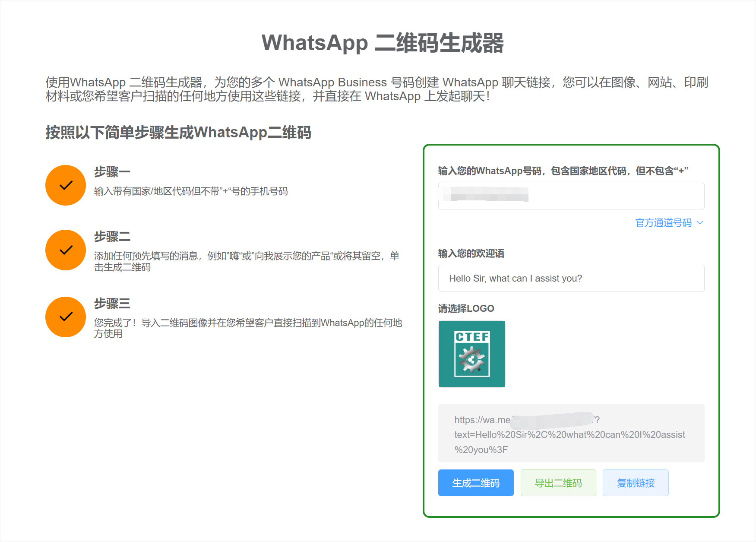The width and height of the screenshot is (756, 542).
Task: Click the 输入您的WhatsApp号码 field label
Action: (x=563, y=171)
